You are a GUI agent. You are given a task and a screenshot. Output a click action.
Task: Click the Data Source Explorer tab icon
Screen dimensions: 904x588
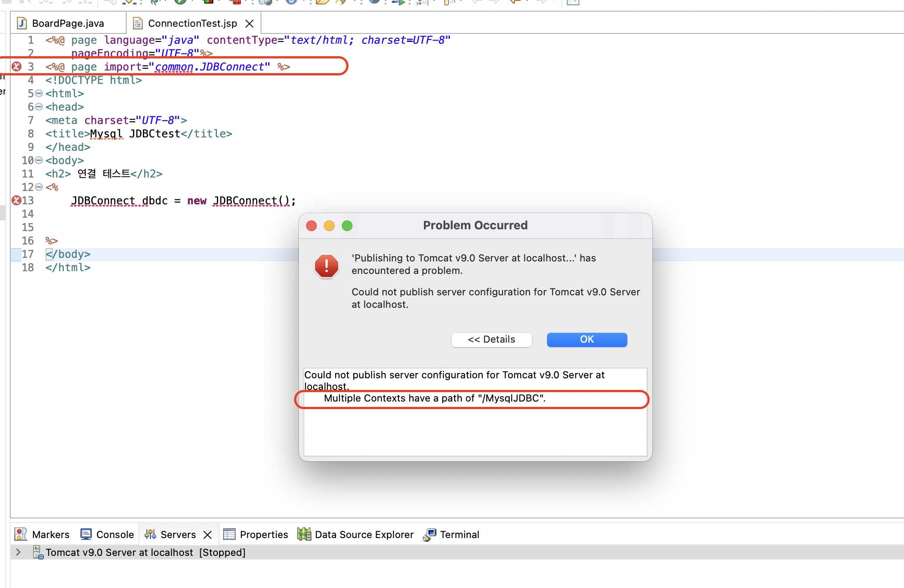click(304, 534)
